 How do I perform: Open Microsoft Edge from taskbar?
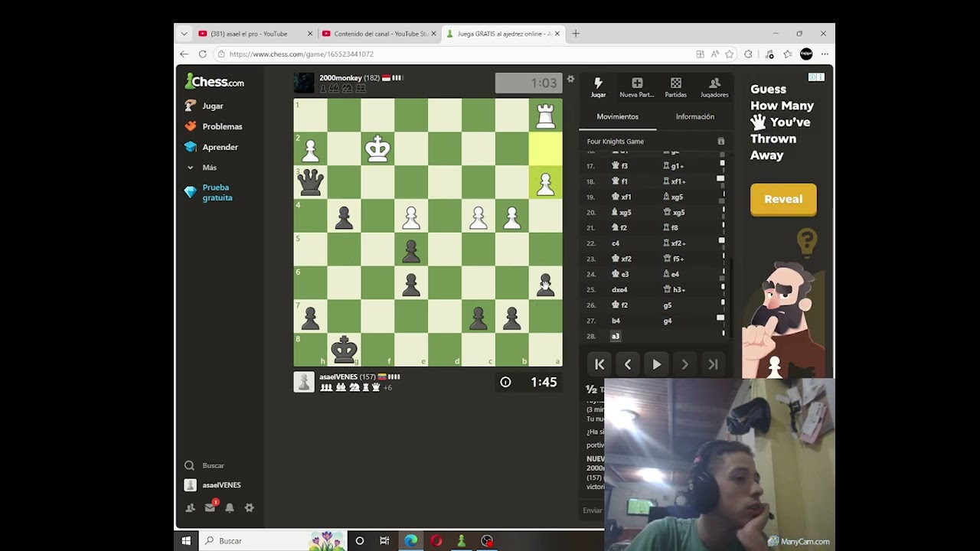(x=411, y=541)
